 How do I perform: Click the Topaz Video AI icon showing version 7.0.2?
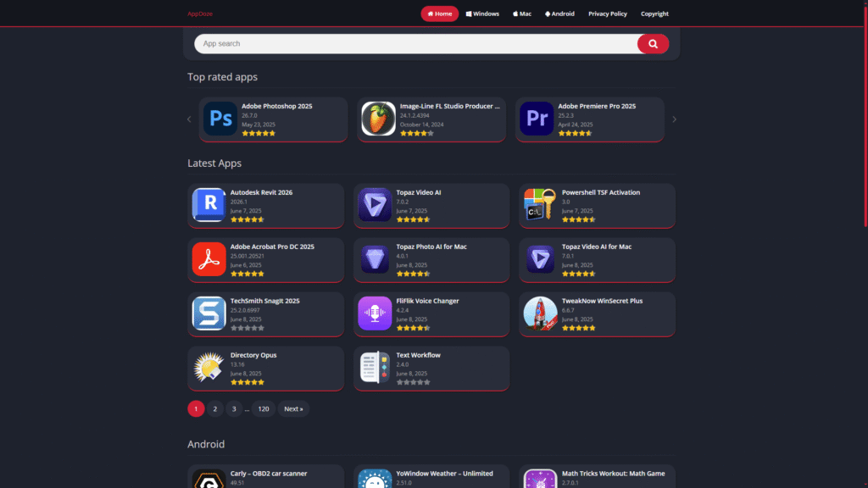point(375,205)
